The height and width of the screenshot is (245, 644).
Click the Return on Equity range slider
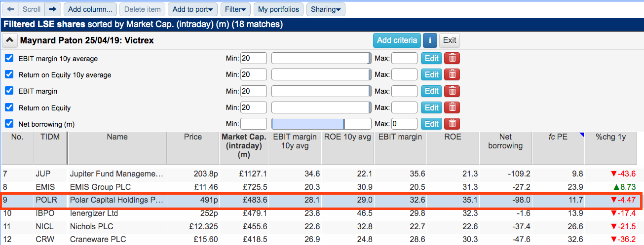click(x=321, y=107)
